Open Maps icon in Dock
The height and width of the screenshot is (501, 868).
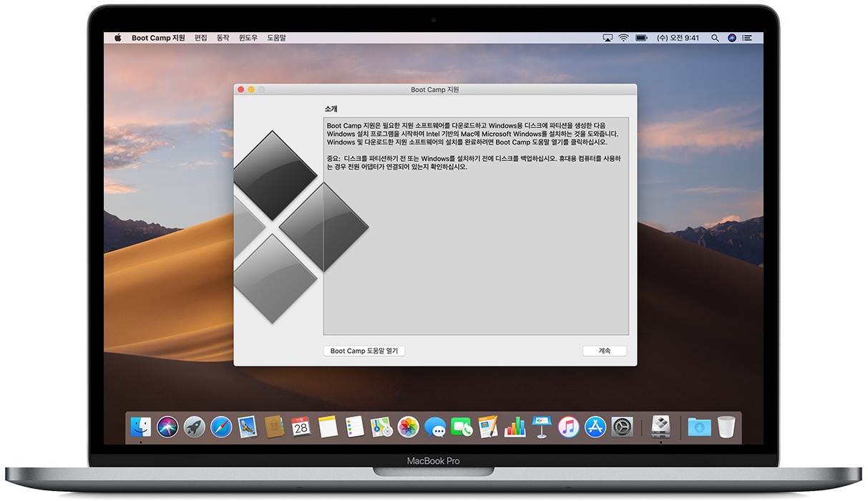[x=381, y=427]
